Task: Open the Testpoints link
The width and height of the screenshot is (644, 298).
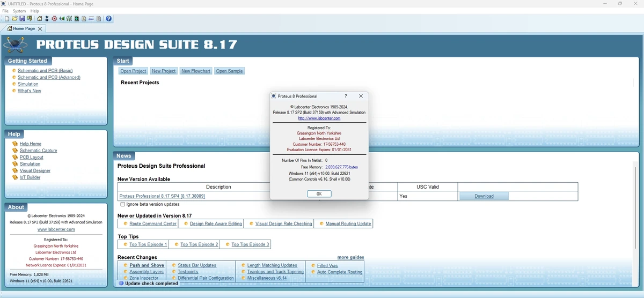Action: (x=188, y=272)
